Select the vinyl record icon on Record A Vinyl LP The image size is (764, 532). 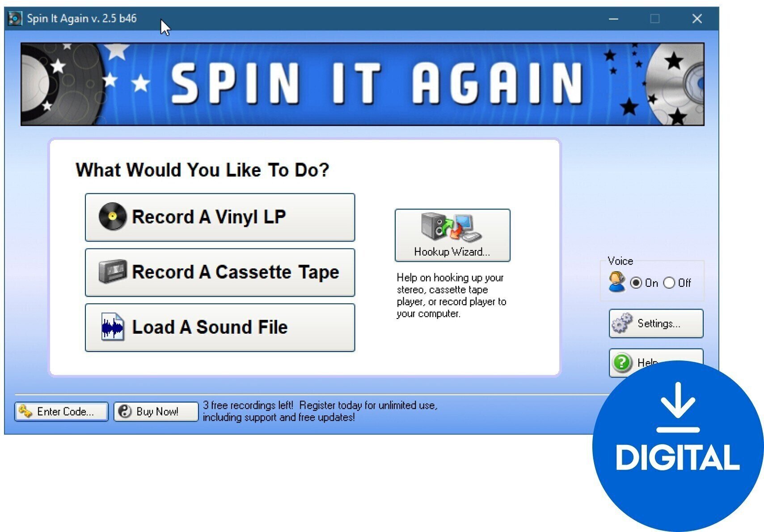tap(113, 217)
